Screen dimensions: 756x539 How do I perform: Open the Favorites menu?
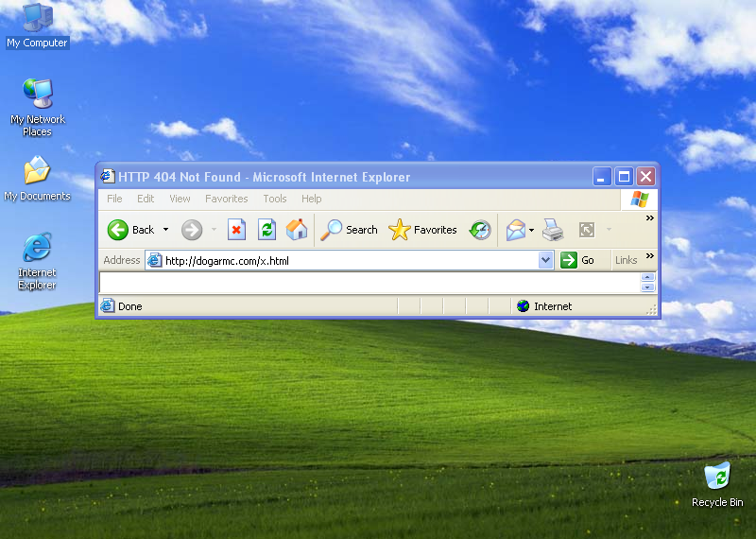coord(227,199)
